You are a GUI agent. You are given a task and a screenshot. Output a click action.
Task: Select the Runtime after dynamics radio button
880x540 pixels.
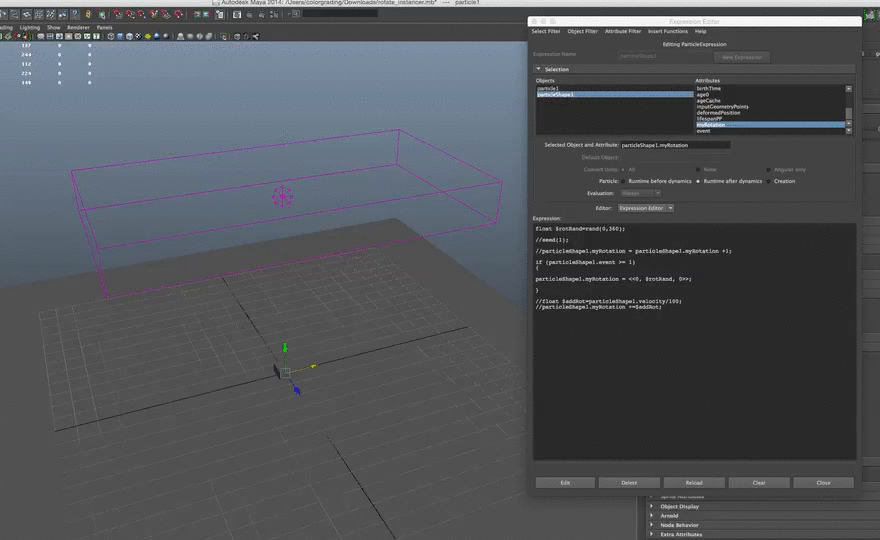699,181
